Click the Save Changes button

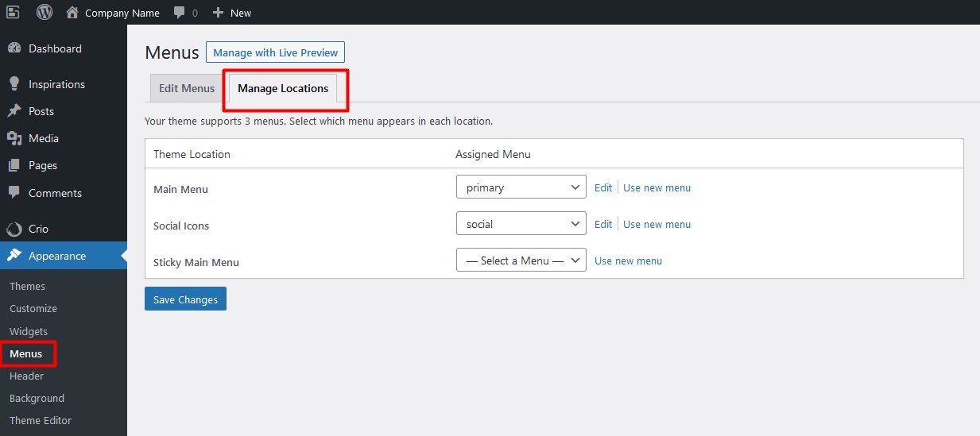(186, 299)
